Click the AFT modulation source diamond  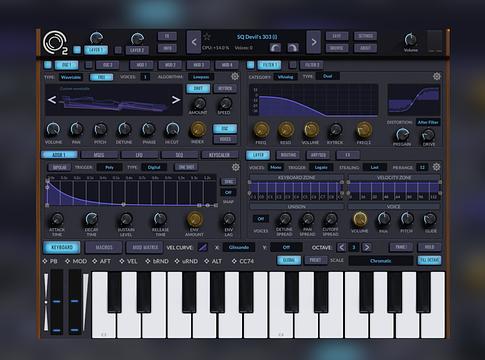[x=95, y=261]
